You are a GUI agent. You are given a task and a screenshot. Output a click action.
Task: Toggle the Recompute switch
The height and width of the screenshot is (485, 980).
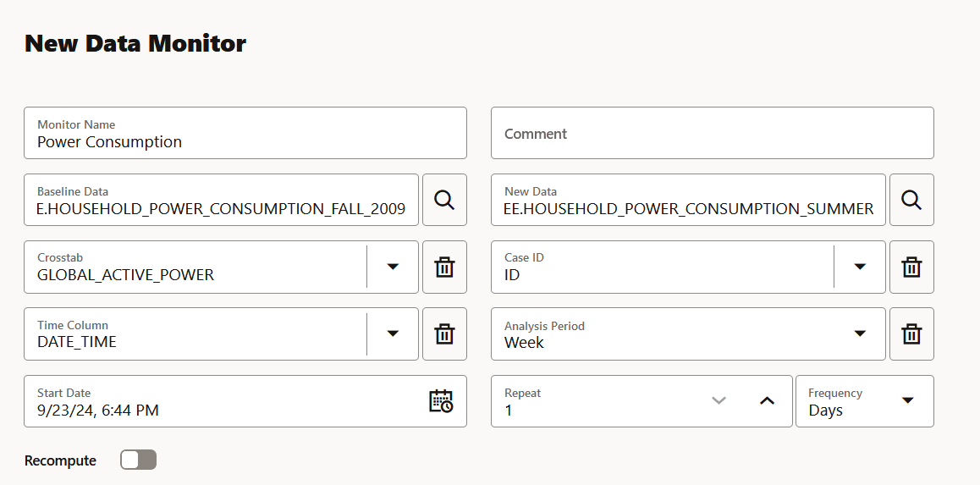(138, 460)
